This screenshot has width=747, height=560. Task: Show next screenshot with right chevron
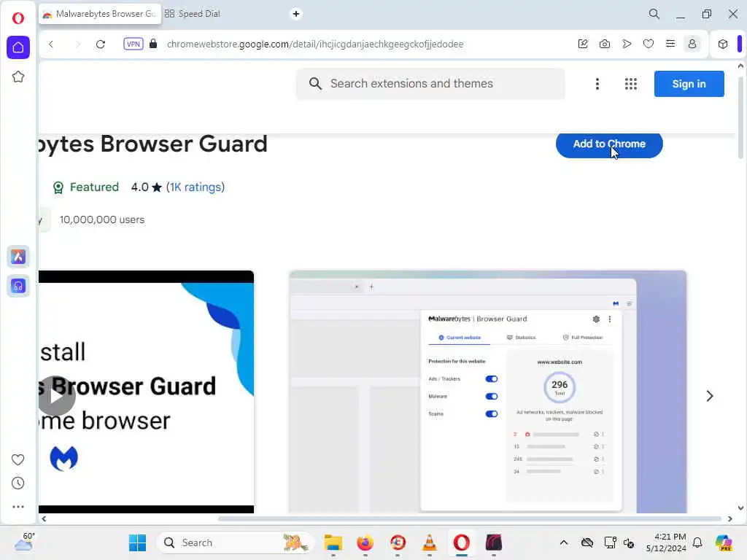pyautogui.click(x=709, y=396)
